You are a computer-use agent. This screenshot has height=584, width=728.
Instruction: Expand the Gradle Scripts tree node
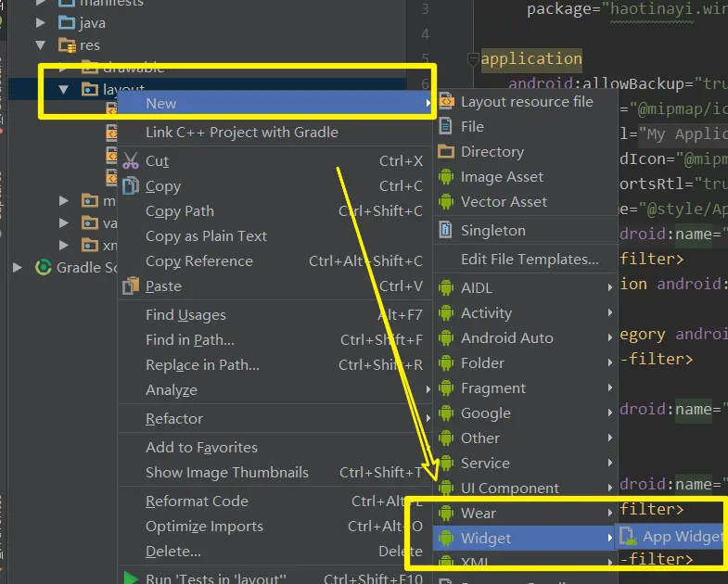(x=18, y=267)
